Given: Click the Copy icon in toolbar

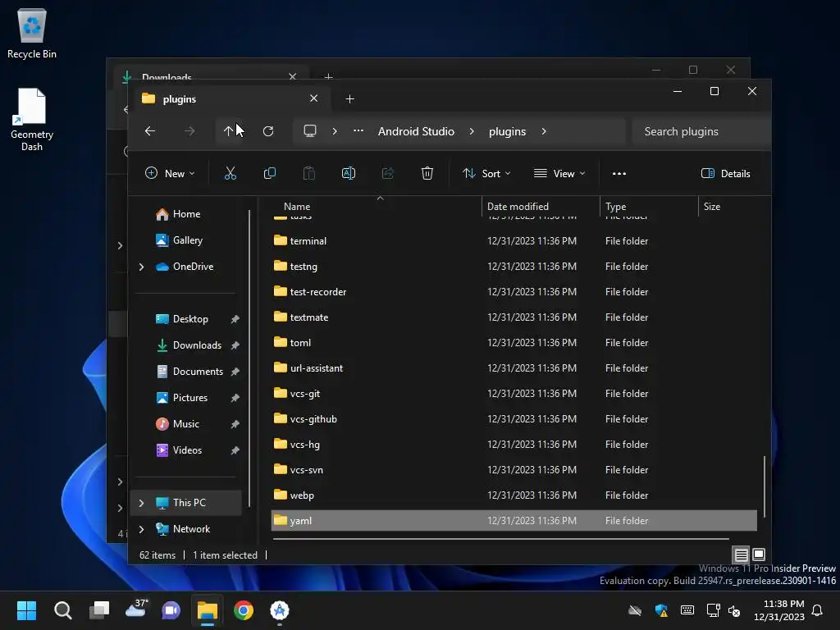Looking at the screenshot, I should click(x=269, y=173).
